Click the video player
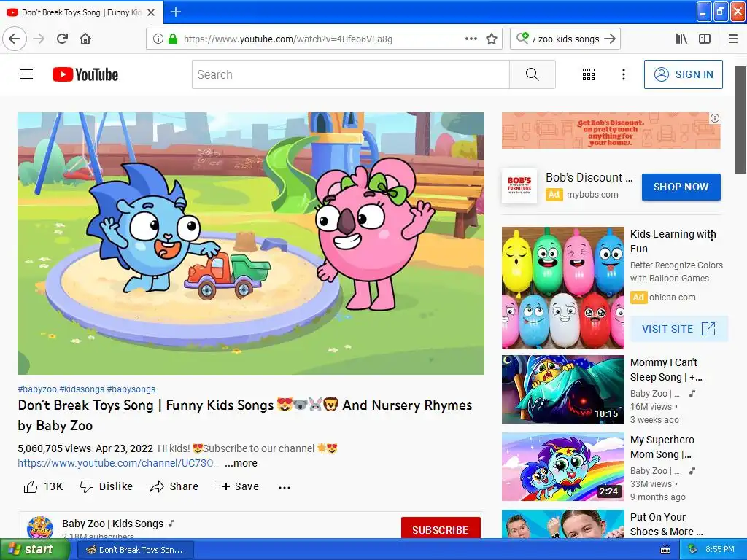Image resolution: width=747 pixels, height=560 pixels. tap(251, 244)
